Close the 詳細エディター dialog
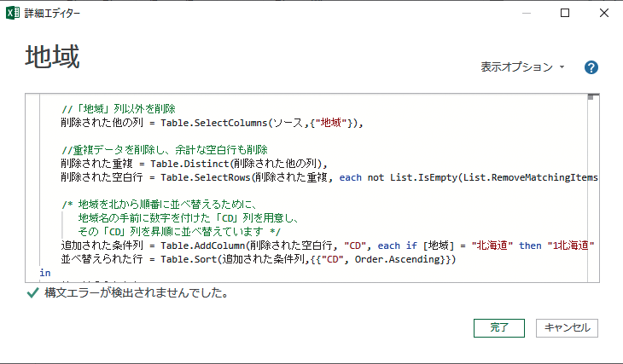Image resolution: width=623 pixels, height=364 pixels. coord(604,13)
